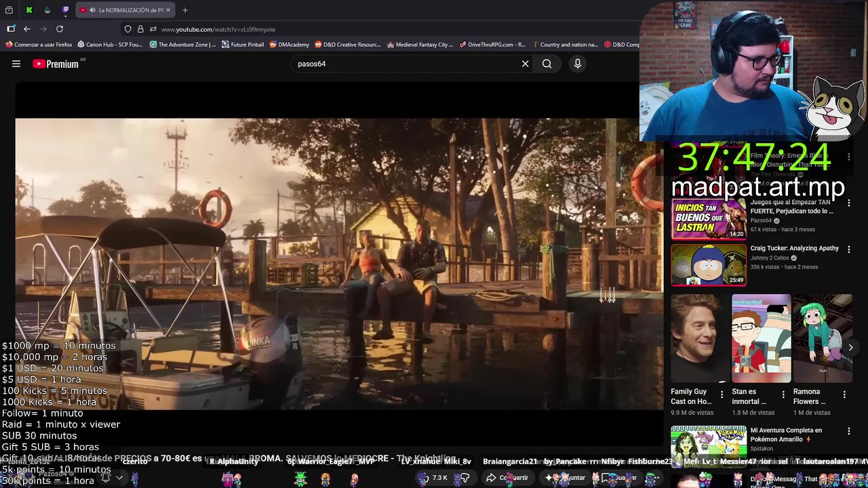Image resolution: width=868 pixels, height=488 pixels.
Task: Open options for Juegos que al Empezar video
Action: coord(849,203)
